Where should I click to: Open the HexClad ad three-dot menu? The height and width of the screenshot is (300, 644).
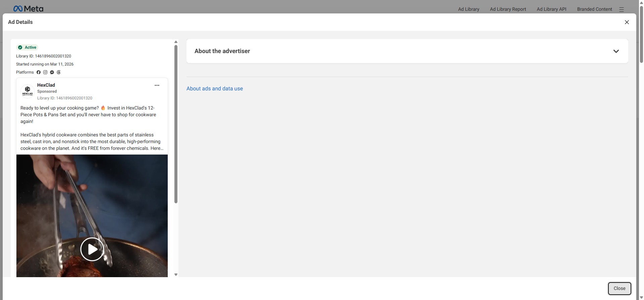(x=157, y=85)
